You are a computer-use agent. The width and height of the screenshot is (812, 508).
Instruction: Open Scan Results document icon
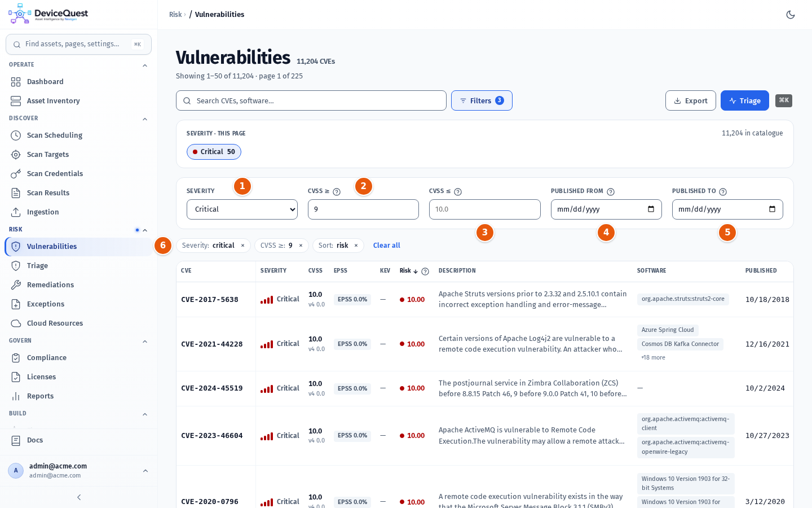pos(16,193)
